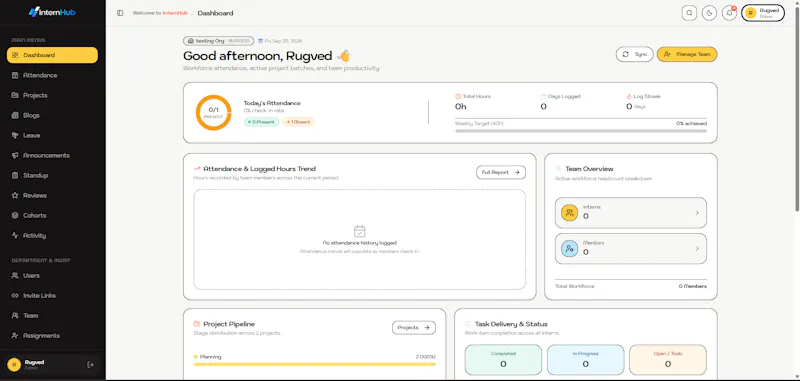Click 'Days Logged' stat label
This screenshot has width=800, height=381.
click(564, 96)
